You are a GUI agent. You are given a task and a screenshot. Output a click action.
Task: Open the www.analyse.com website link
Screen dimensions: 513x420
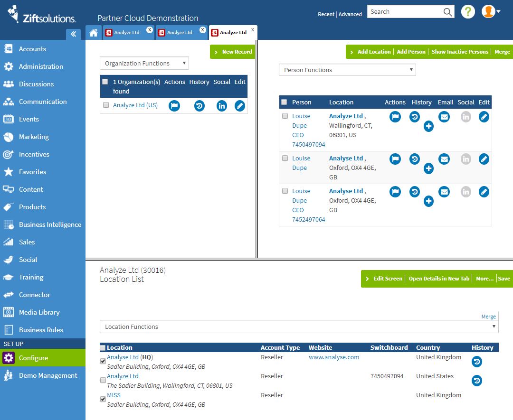tap(334, 357)
